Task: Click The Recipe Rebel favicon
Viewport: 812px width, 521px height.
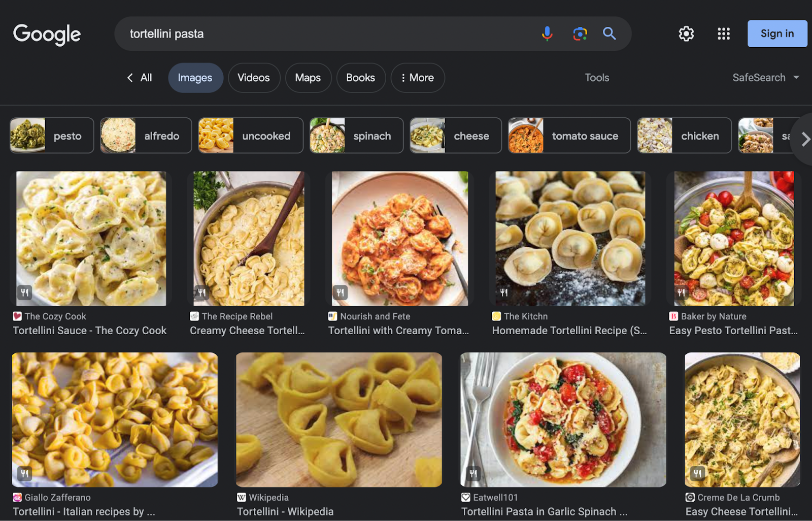Action: (x=194, y=316)
